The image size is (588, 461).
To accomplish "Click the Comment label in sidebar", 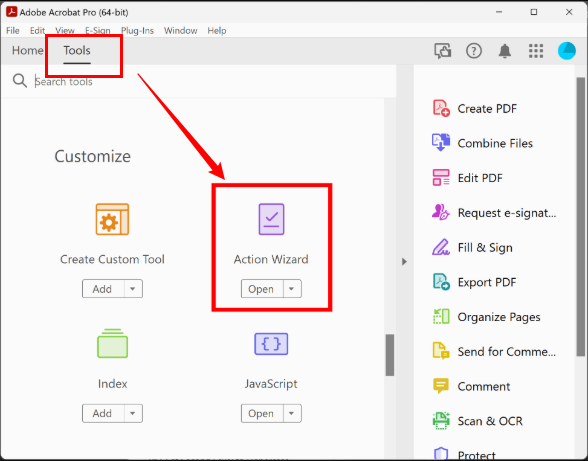I will 484,386.
